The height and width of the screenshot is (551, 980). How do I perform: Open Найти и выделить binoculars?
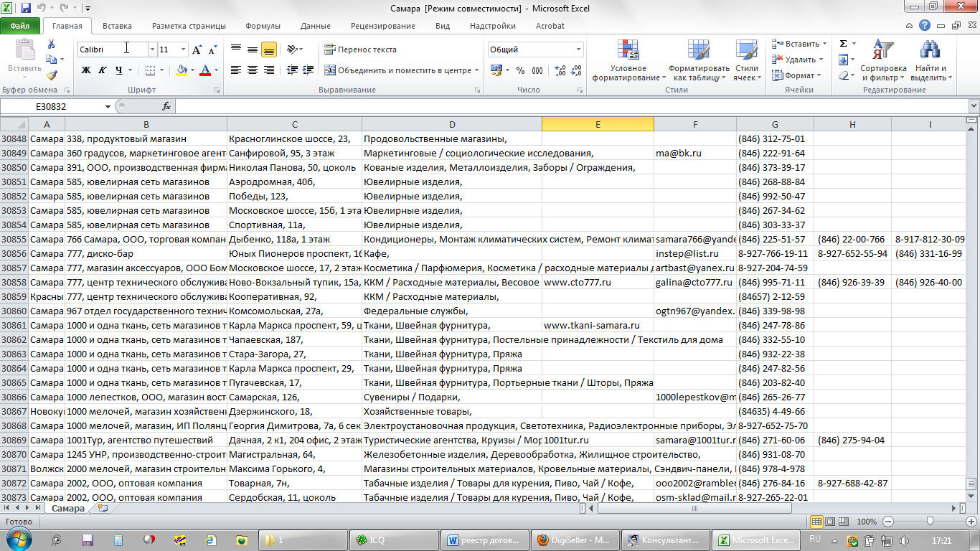point(930,61)
